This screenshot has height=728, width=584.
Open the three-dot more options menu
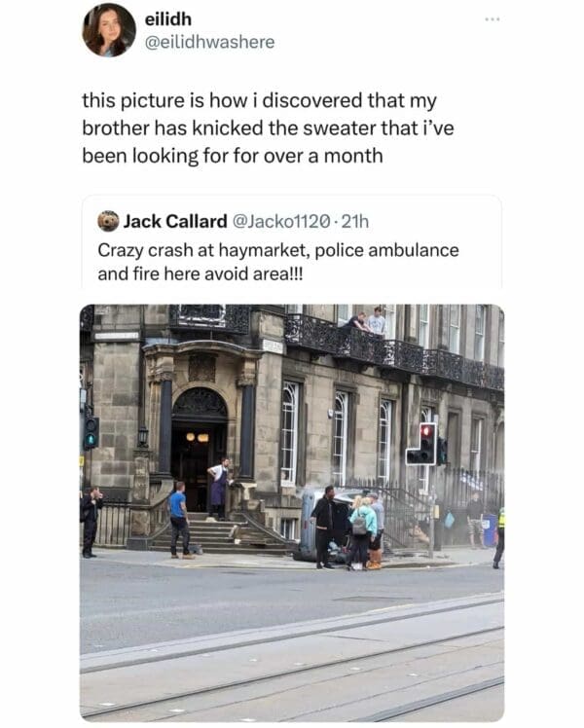click(x=493, y=19)
